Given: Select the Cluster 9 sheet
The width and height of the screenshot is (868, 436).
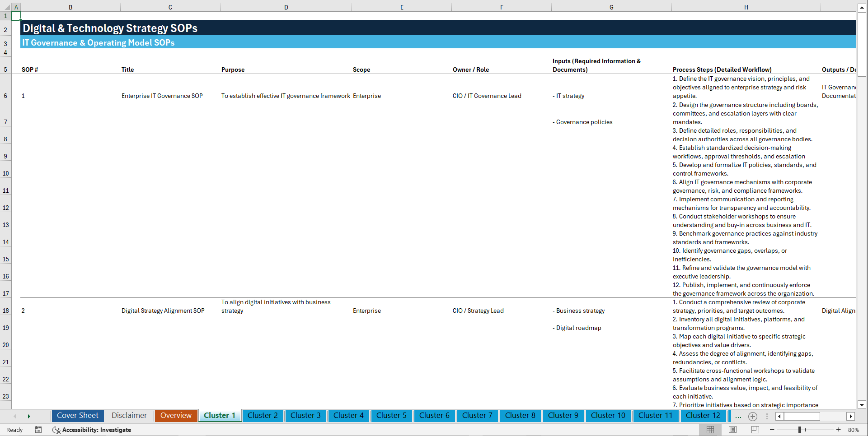Looking at the screenshot, I should [563, 416].
